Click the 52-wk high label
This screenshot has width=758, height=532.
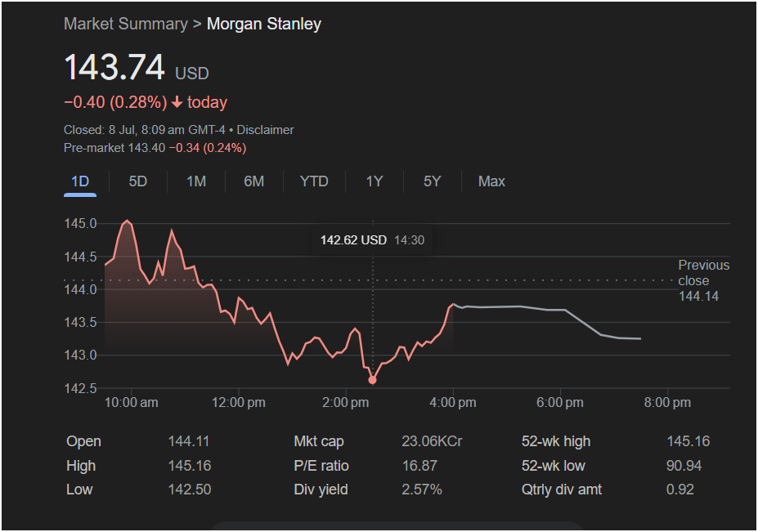tap(556, 441)
